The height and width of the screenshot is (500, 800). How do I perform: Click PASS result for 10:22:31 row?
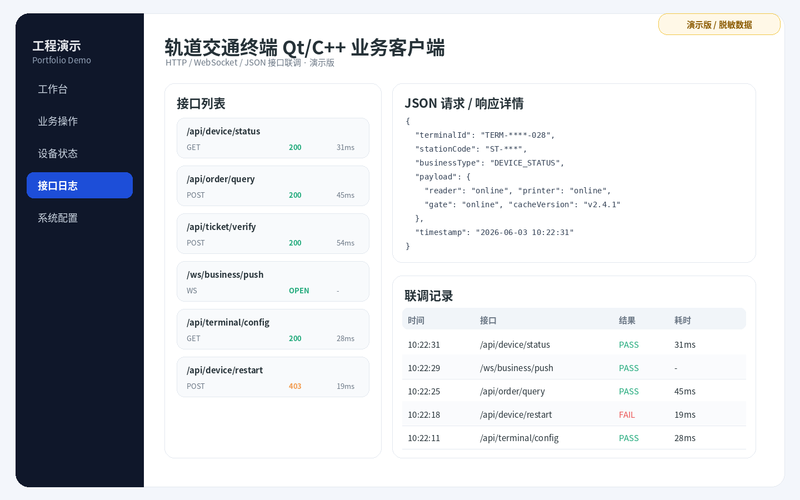click(629, 345)
